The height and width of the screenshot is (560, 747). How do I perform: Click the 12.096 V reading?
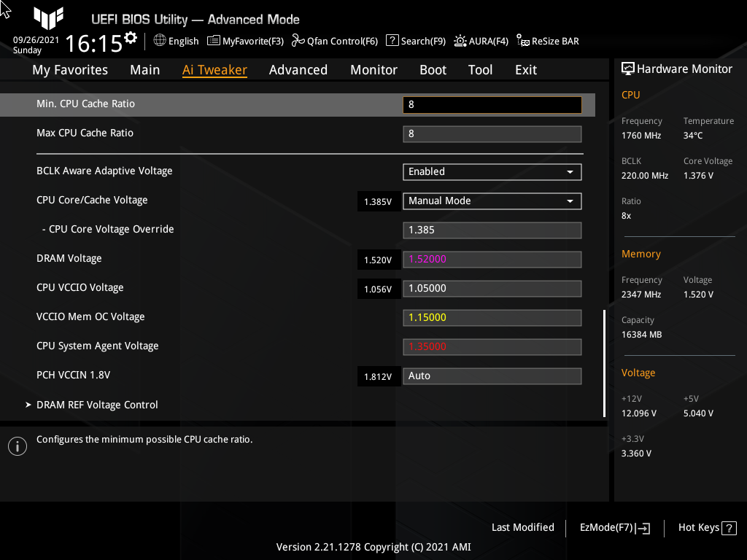point(639,413)
